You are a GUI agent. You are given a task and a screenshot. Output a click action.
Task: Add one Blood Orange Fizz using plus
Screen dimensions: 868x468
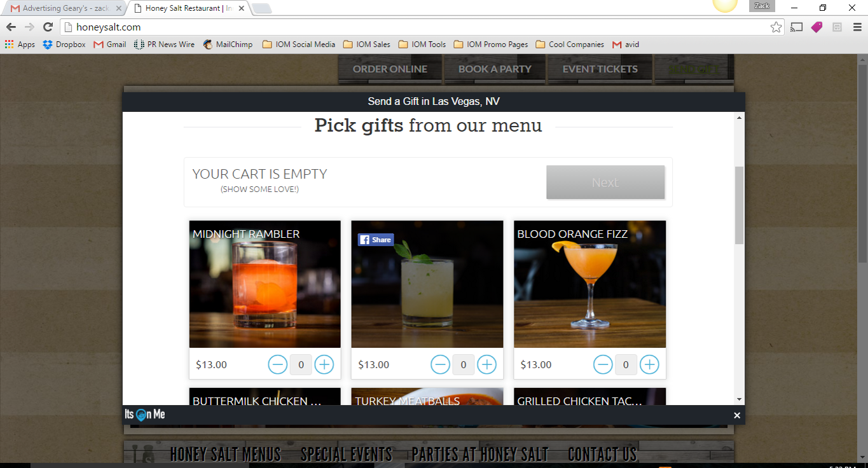click(649, 364)
